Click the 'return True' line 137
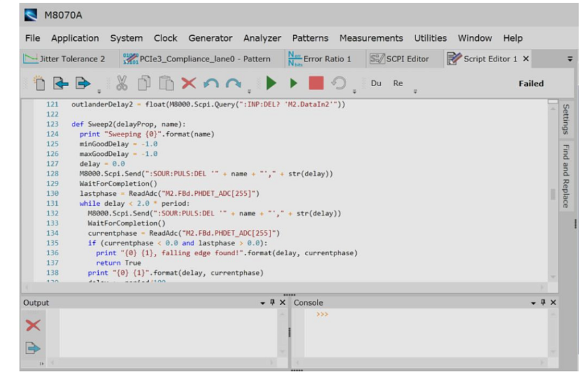 [x=118, y=263]
